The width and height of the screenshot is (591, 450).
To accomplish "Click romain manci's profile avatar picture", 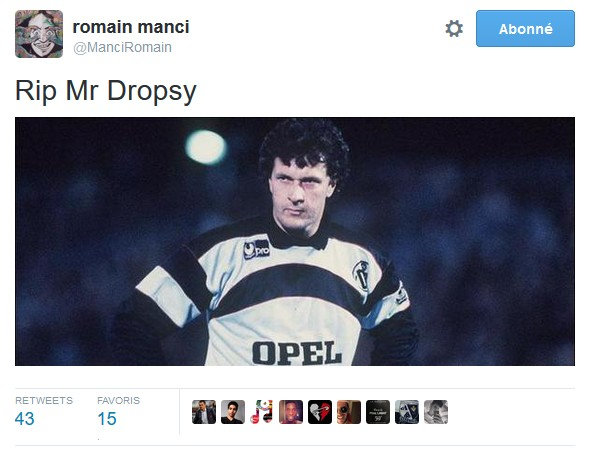I will [39, 34].
